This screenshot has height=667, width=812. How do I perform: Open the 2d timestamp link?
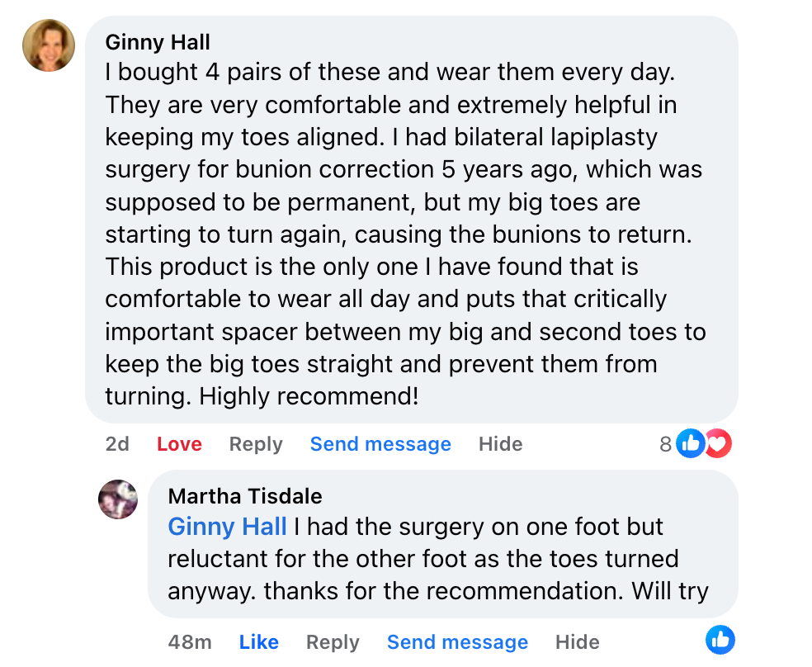(x=117, y=444)
